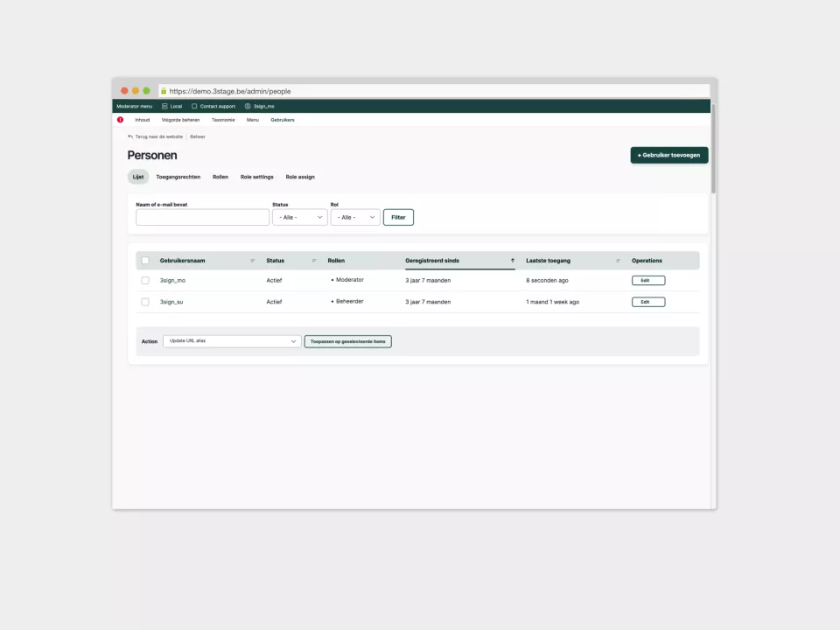
Task: Select the checkbox for user 3sign_su
Action: [145, 302]
